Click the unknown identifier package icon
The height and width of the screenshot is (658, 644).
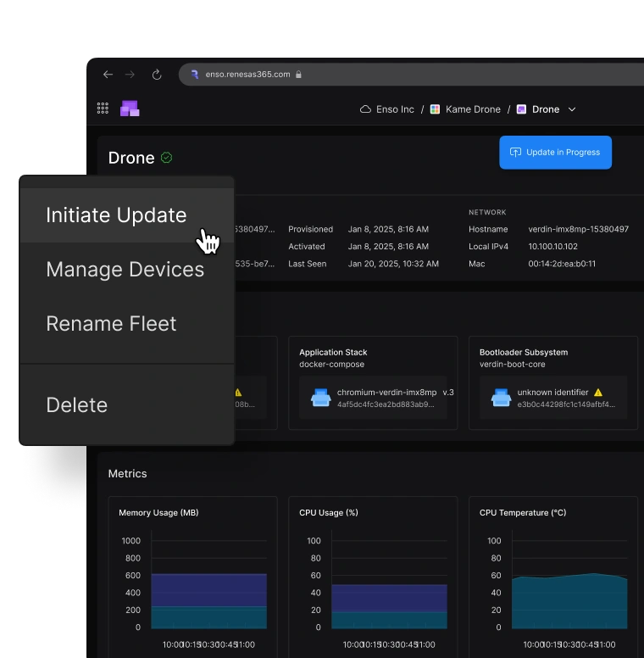(x=502, y=398)
